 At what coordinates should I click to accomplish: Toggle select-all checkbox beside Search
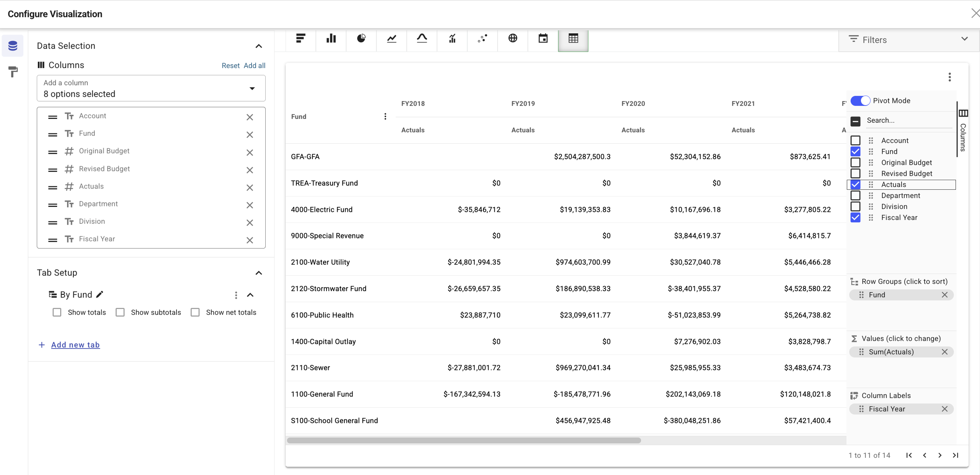855,121
